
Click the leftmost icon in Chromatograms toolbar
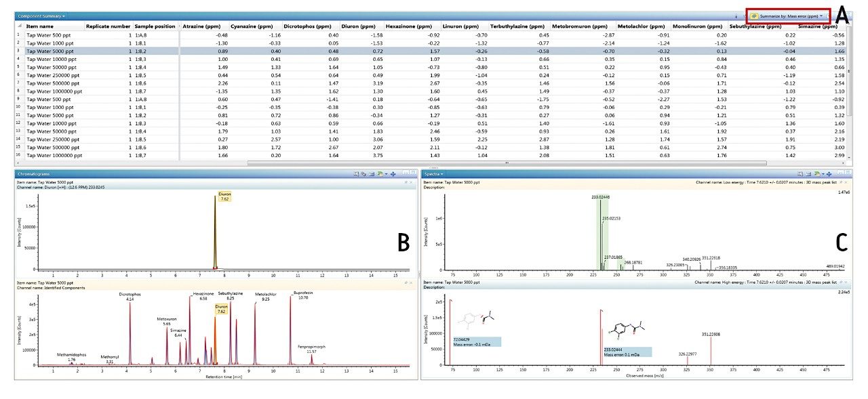tap(357, 174)
